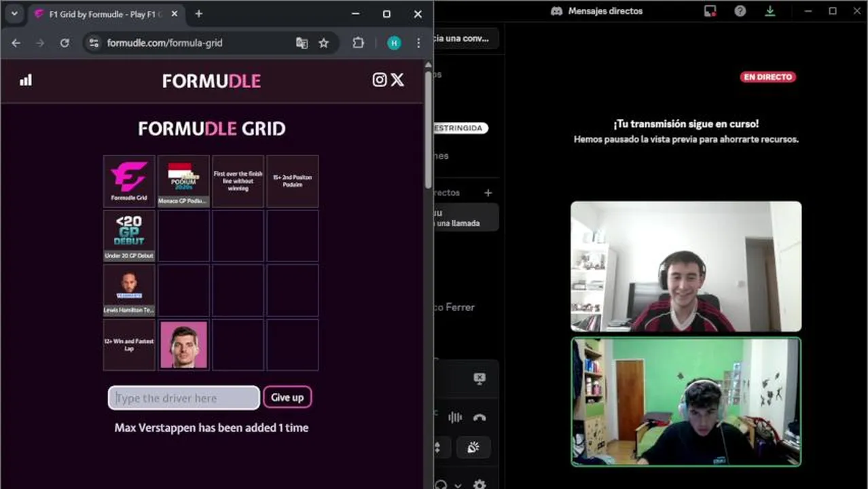Open the Discord soundboard icon button
Viewport: 868px width, 489px height.
pos(473,448)
